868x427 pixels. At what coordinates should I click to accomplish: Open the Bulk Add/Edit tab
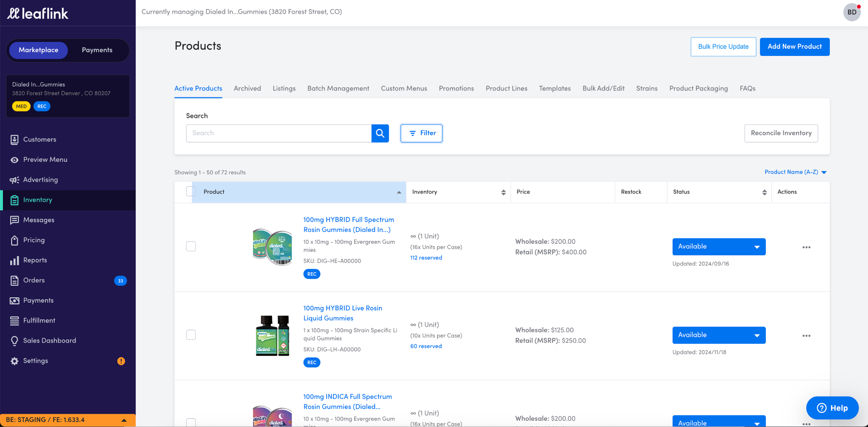click(x=604, y=89)
